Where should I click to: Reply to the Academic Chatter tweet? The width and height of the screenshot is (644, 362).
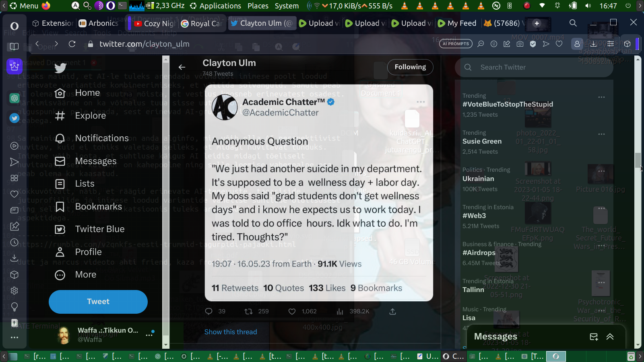click(208, 311)
